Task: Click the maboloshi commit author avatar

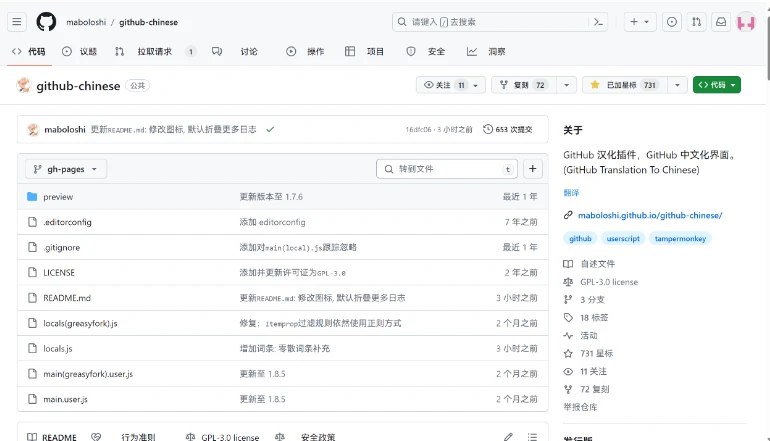Action: click(33, 129)
